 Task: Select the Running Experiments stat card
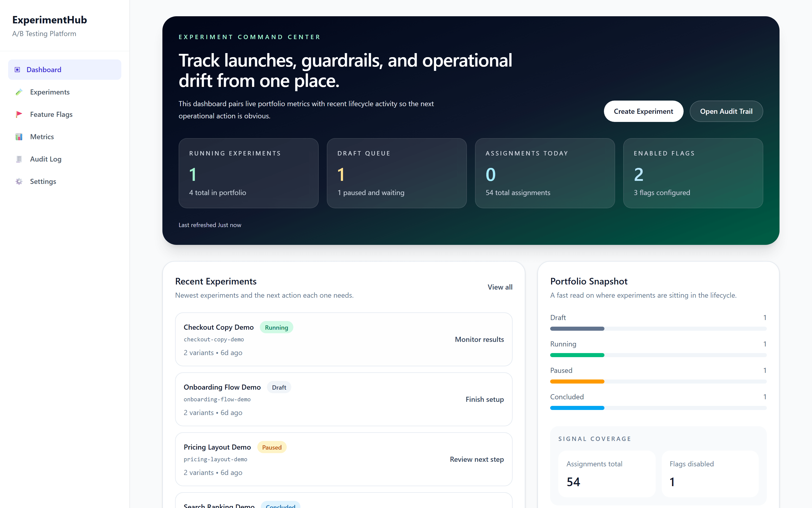click(x=248, y=173)
